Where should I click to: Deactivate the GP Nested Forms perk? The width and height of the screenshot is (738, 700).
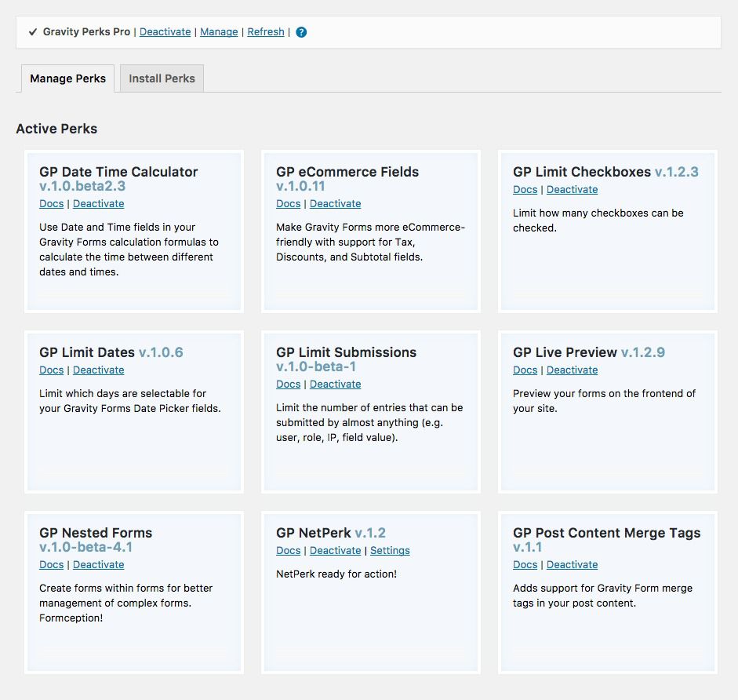pos(98,565)
